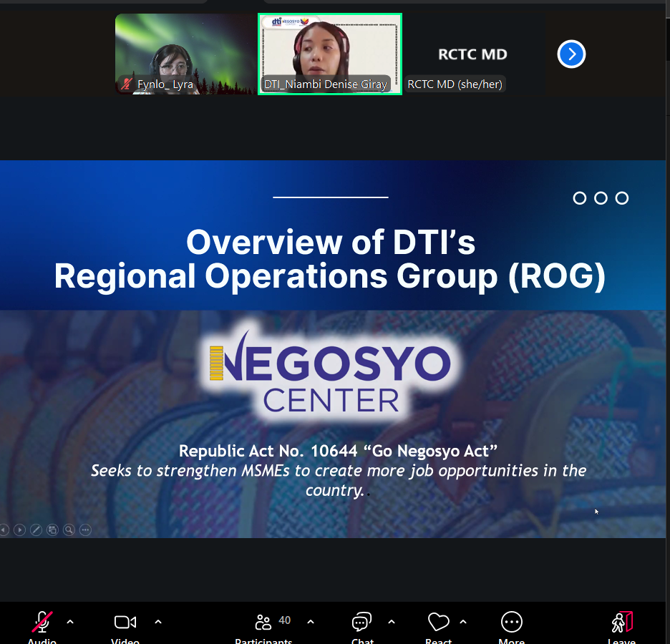
Task: Advance to next slide with the forward arrow
Action: 19,530
